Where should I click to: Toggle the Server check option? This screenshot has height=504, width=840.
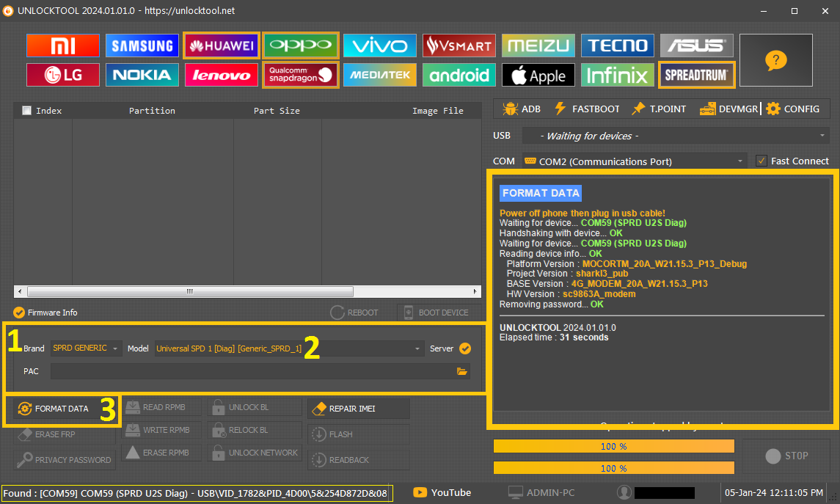[465, 348]
